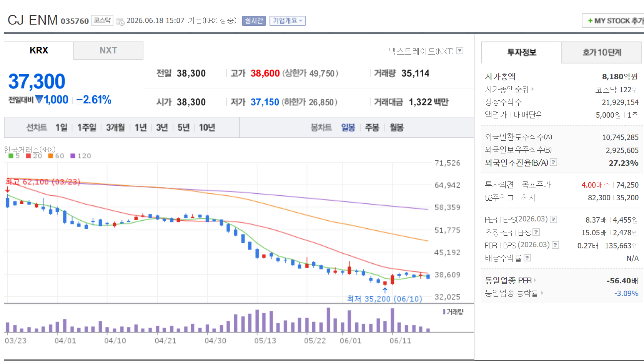
Task: Select the 주봉 candle chart
Action: (x=372, y=128)
